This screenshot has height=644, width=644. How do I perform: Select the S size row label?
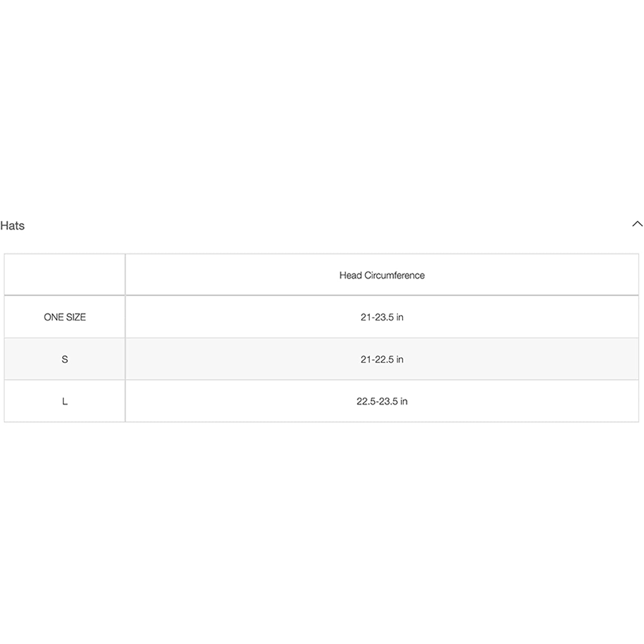(65, 359)
